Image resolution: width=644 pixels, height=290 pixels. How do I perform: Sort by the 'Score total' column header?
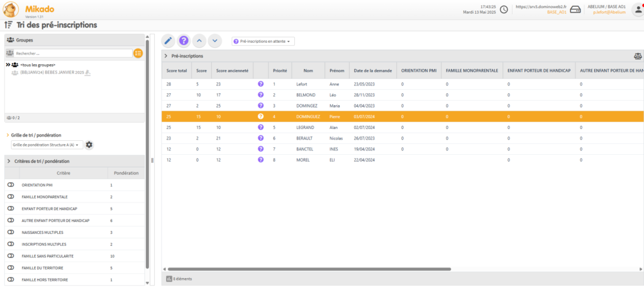(x=177, y=70)
